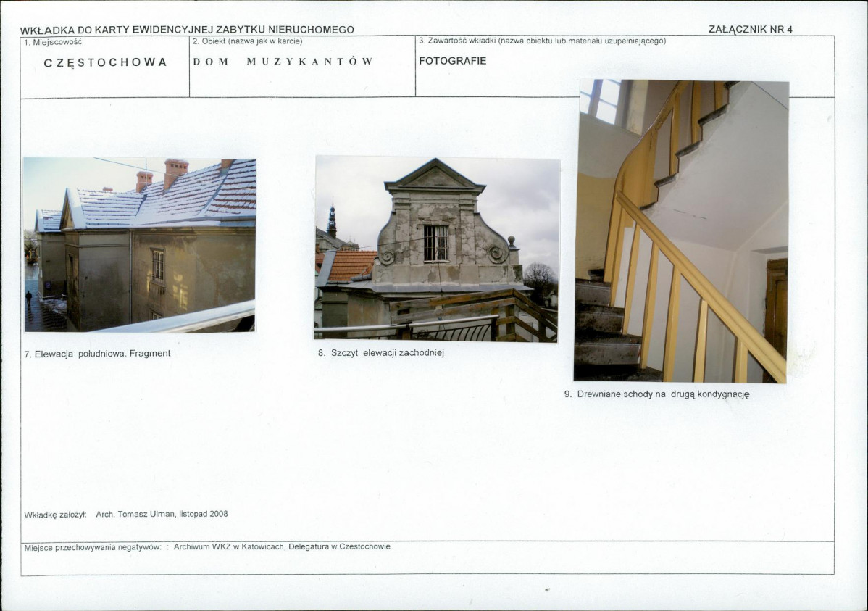Click the barred window in the gable photo
Image resolution: width=868 pixels, height=611 pixels.
[x=435, y=244]
